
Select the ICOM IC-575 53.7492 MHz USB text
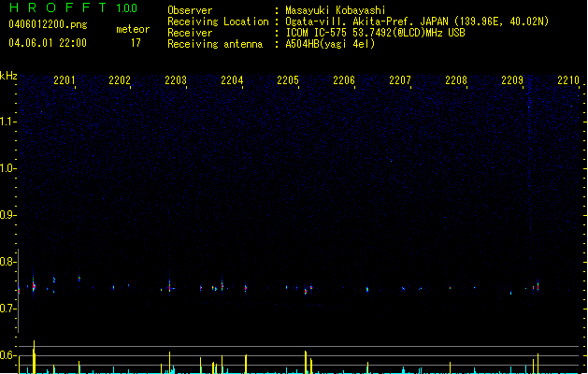pos(375,33)
